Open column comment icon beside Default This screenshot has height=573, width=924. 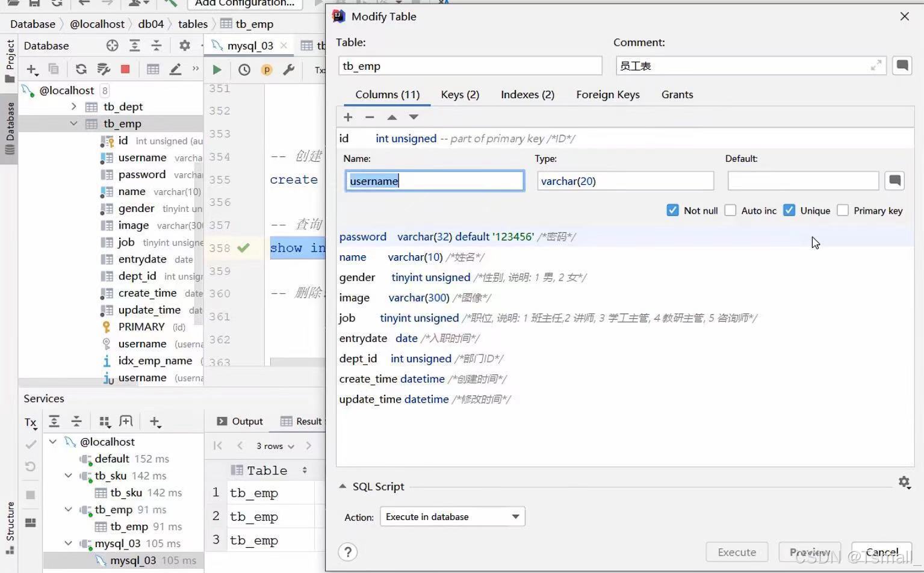895,181
